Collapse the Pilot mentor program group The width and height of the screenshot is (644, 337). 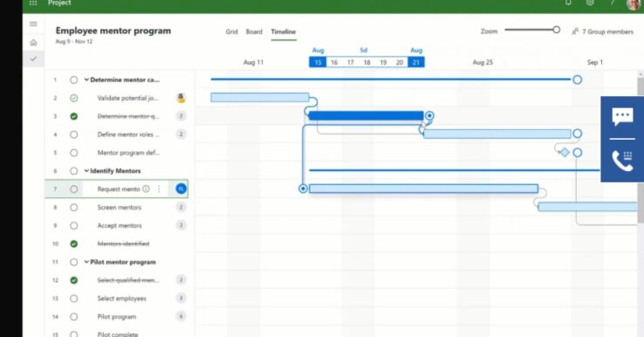(x=86, y=262)
